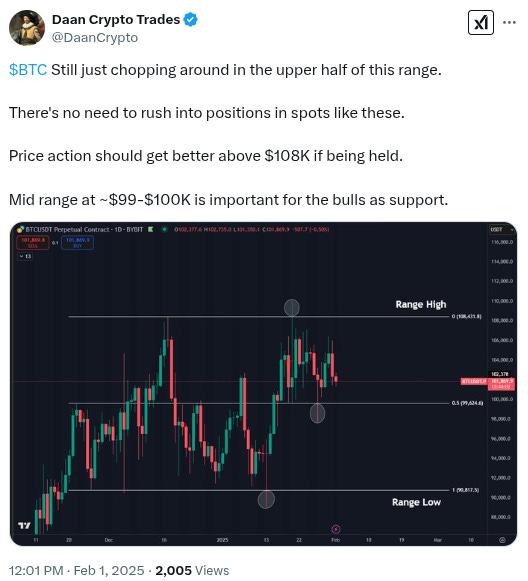Click the chart settings icon in bottom-right corner

(x=502, y=540)
